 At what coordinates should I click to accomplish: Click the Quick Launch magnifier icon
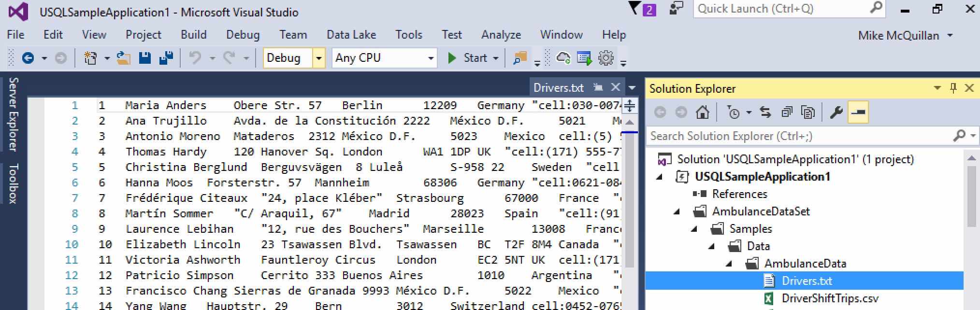(x=876, y=8)
